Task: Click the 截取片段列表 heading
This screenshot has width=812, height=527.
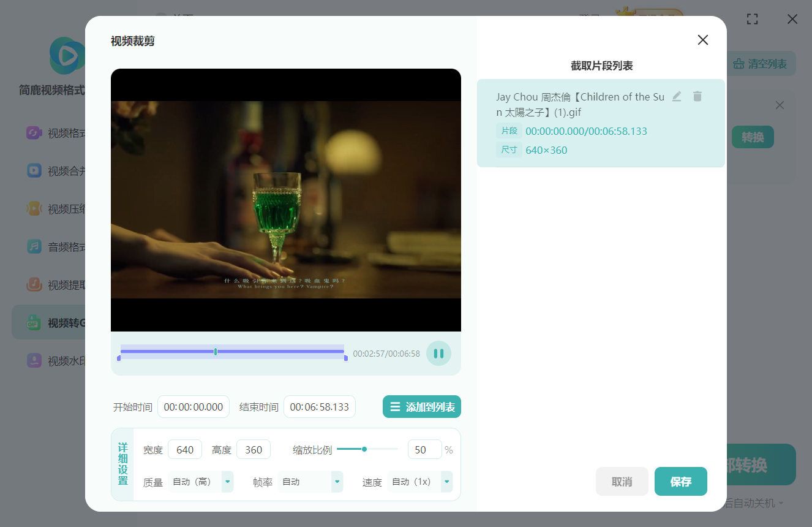Action: (x=601, y=66)
